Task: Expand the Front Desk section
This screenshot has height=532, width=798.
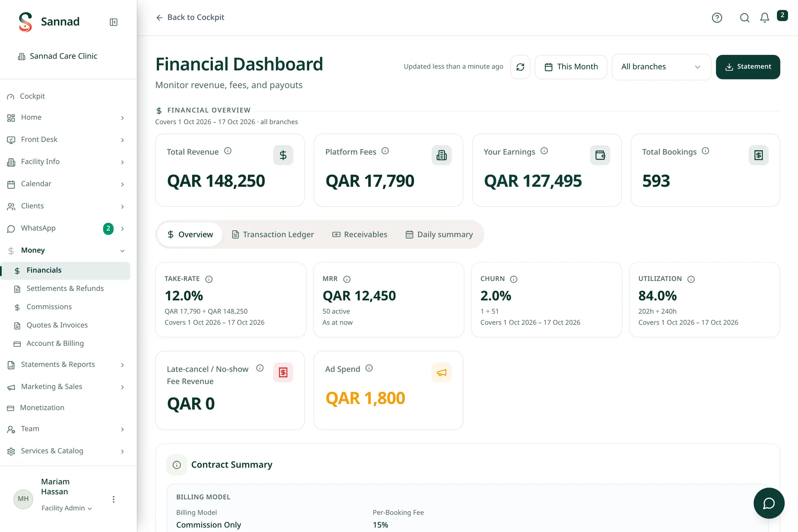Action: [x=65, y=140]
